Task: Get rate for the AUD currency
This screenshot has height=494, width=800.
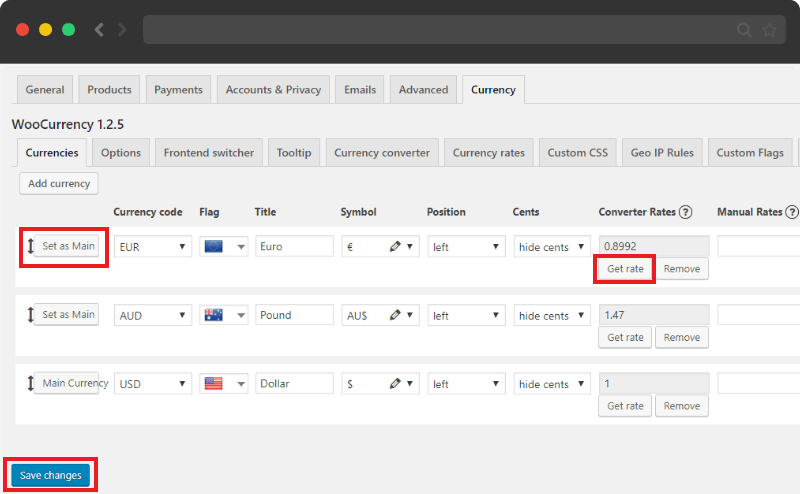Action: (x=625, y=337)
